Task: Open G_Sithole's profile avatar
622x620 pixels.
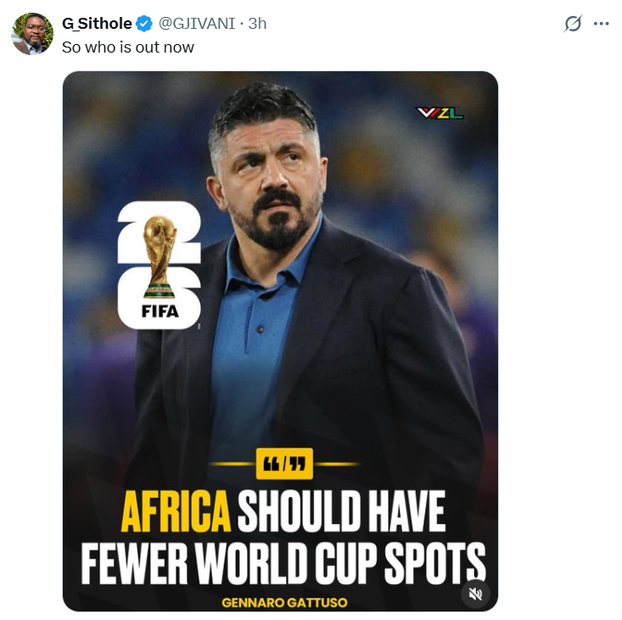Action: 32,33
